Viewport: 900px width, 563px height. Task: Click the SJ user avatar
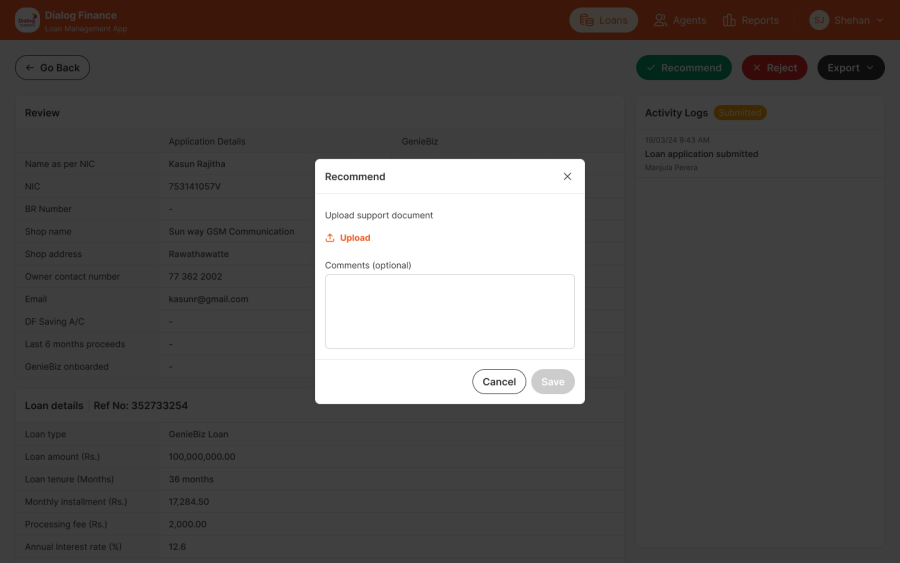coord(819,20)
